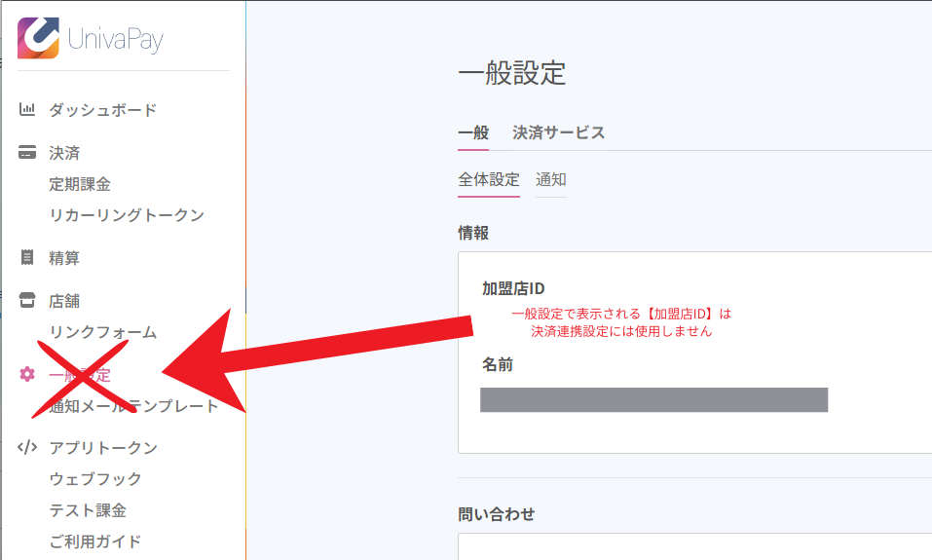This screenshot has width=932, height=560.
Task: Click the dashboard bar chart icon
Action: click(27, 110)
